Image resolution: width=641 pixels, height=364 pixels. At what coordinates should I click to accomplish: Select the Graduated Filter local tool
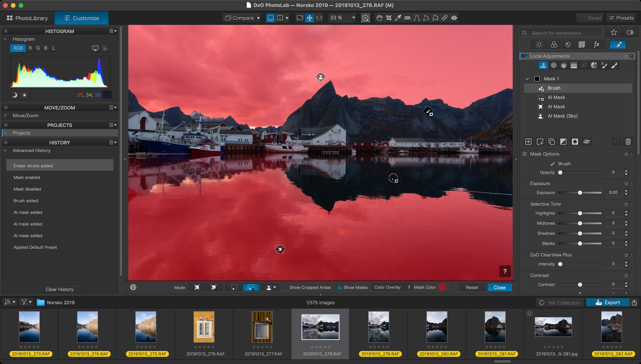click(574, 65)
